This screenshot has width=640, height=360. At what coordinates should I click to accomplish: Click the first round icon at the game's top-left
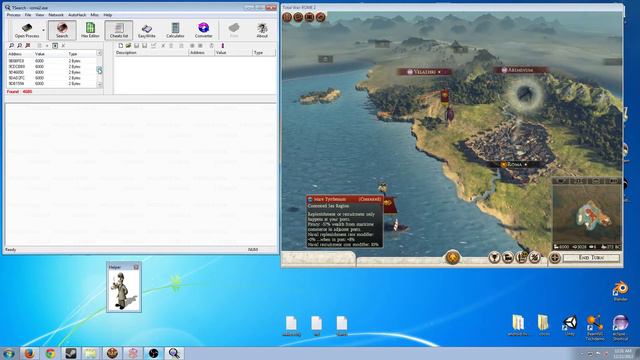287,17
